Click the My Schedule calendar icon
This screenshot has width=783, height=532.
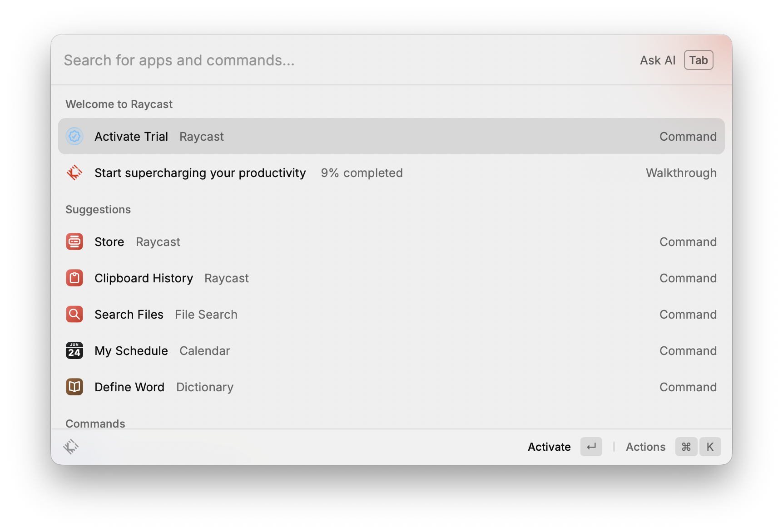[74, 350]
